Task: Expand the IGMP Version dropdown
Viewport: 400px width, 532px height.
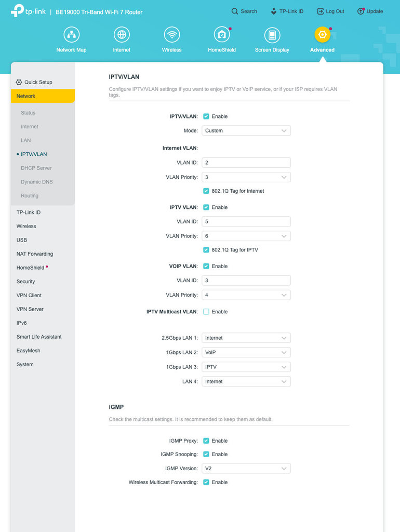Action: (x=246, y=468)
